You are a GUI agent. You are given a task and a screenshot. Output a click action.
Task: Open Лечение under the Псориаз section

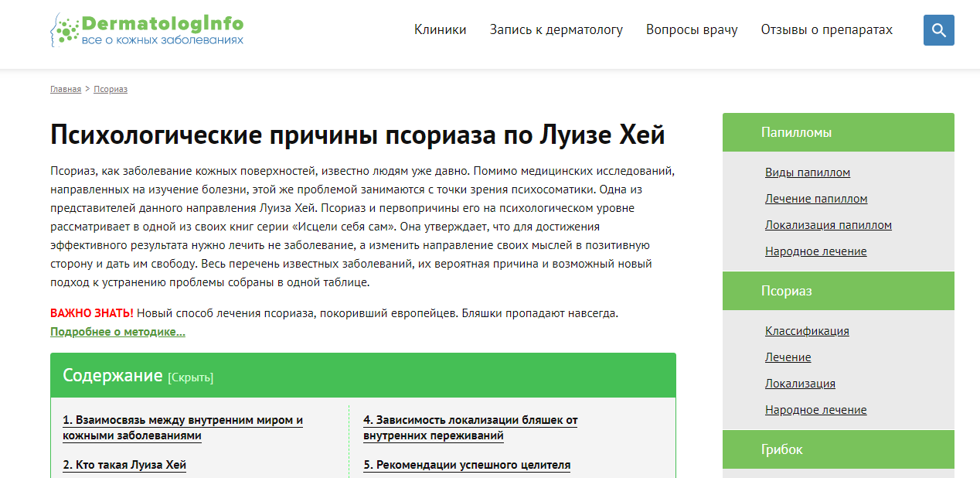point(788,357)
